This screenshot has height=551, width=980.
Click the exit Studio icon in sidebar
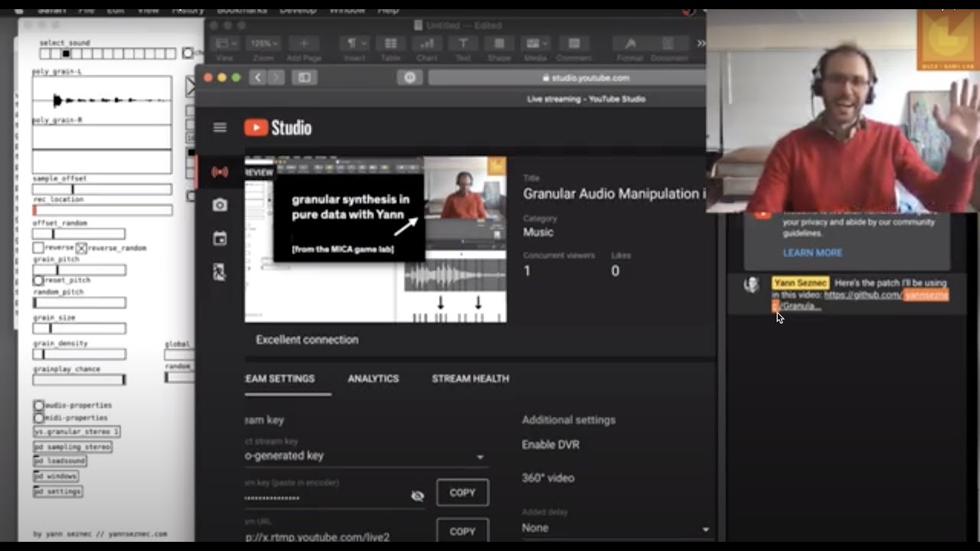click(220, 272)
